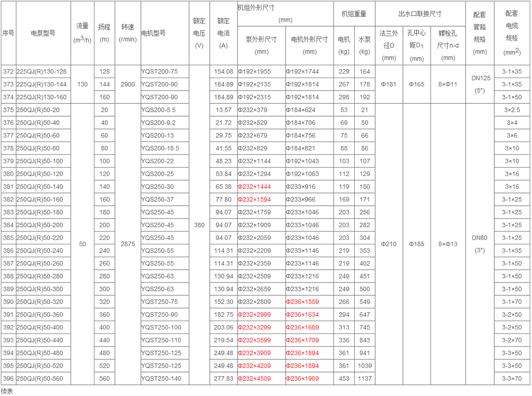This screenshot has height=396, width=532.
Task: Select the 孔中心距D1 header cell
Action: coord(417,45)
